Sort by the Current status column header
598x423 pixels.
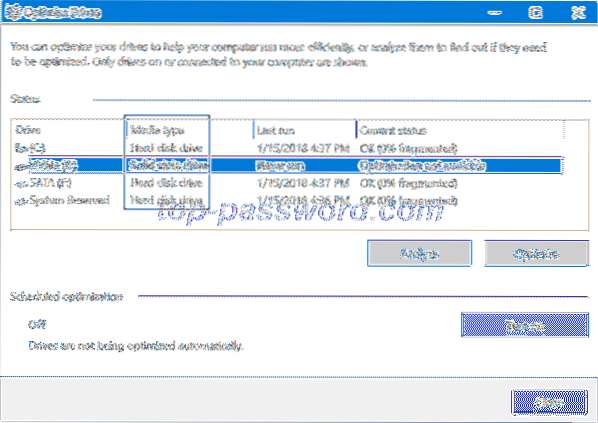point(393,131)
